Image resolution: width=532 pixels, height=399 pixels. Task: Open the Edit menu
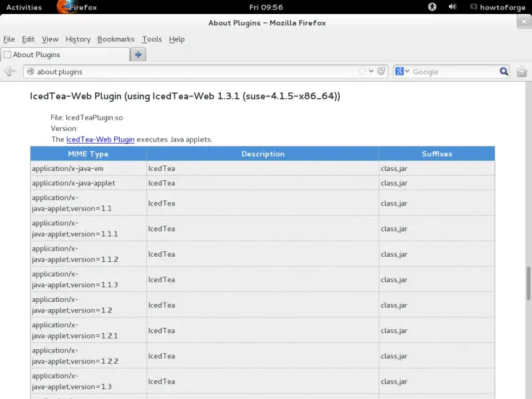(28, 39)
